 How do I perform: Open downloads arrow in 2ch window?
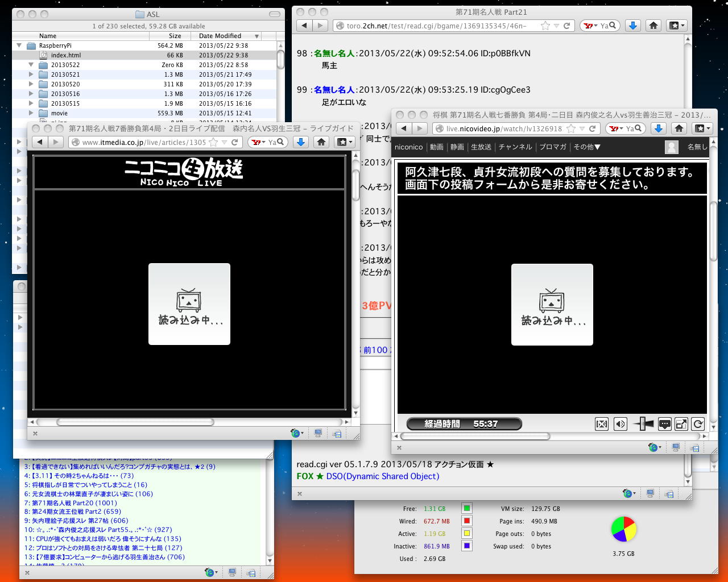pos(633,26)
